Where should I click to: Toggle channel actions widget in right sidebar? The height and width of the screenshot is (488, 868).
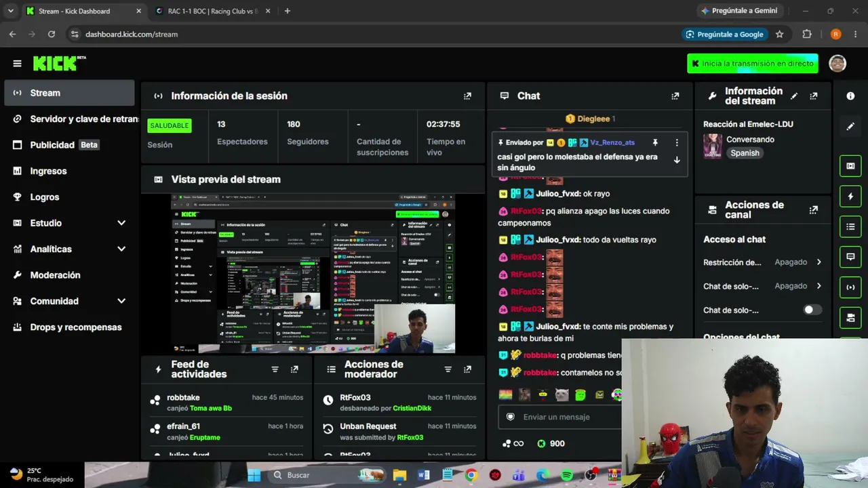click(850, 317)
